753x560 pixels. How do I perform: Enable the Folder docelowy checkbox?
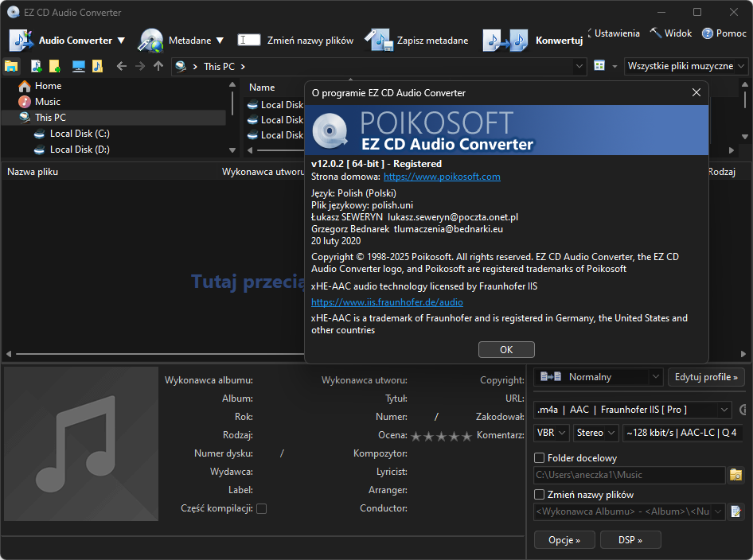540,458
